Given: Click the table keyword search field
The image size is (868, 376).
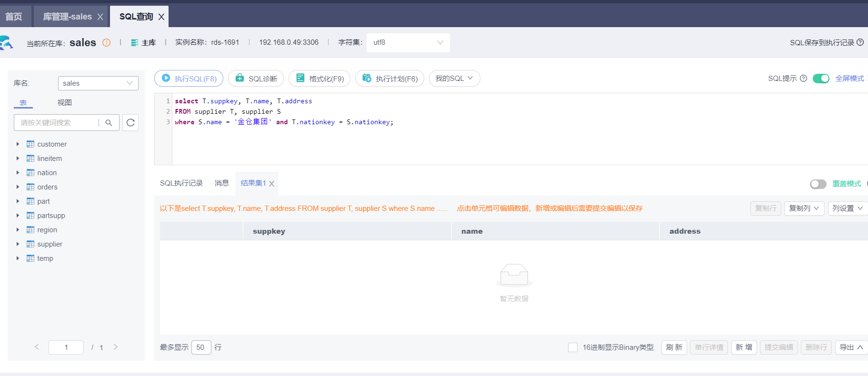Looking at the screenshot, I should point(57,123).
